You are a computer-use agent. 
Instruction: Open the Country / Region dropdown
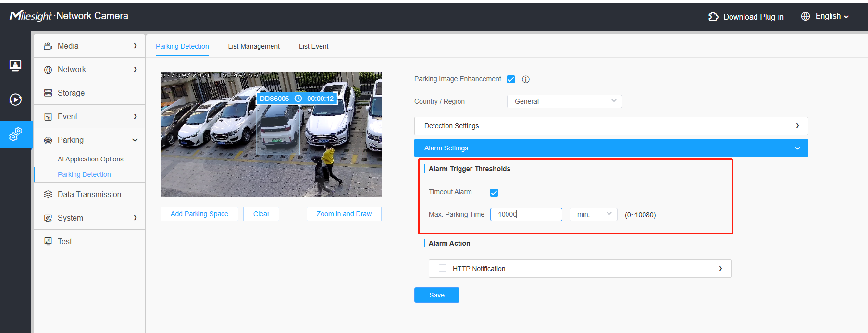[565, 101]
